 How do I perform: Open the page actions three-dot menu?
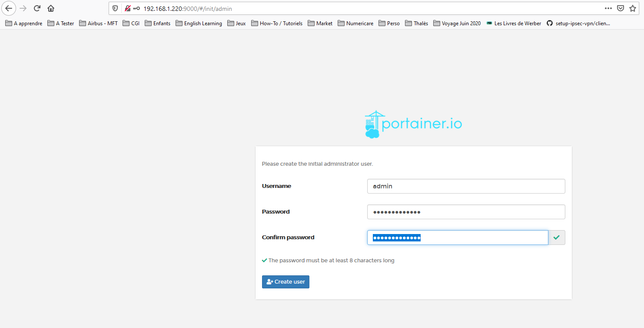(608, 8)
